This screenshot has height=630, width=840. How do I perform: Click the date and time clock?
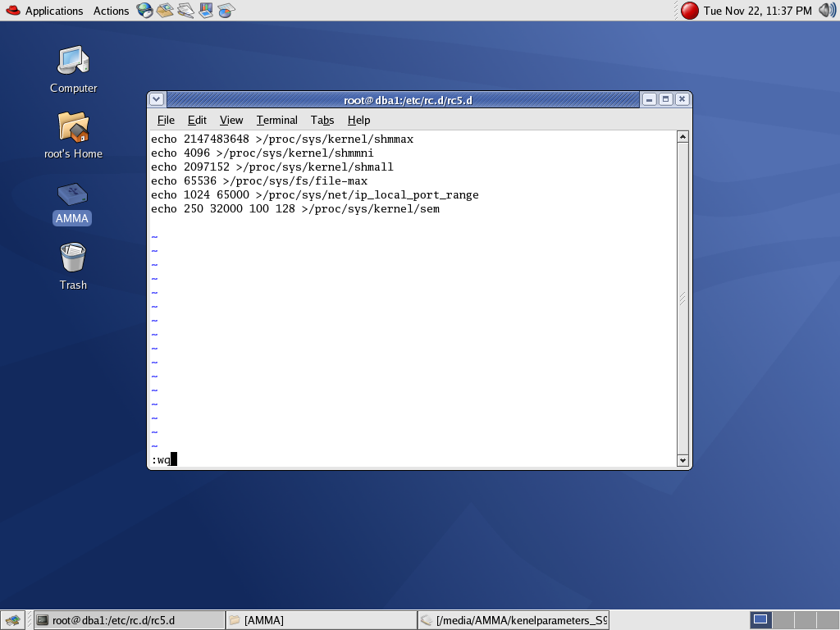click(757, 11)
